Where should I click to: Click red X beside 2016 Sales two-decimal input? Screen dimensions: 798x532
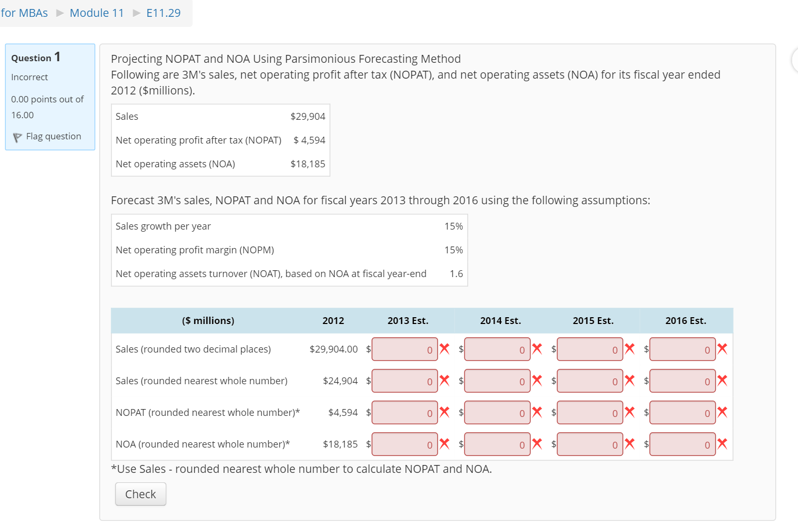721,349
